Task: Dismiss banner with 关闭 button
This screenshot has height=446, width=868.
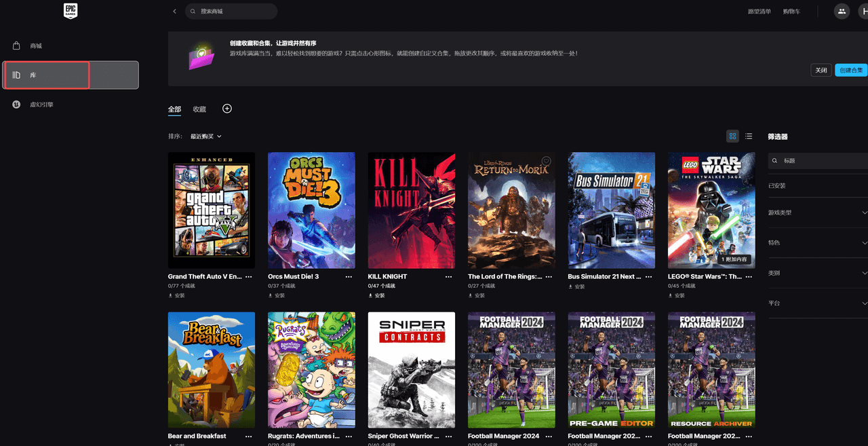Action: [x=821, y=70]
